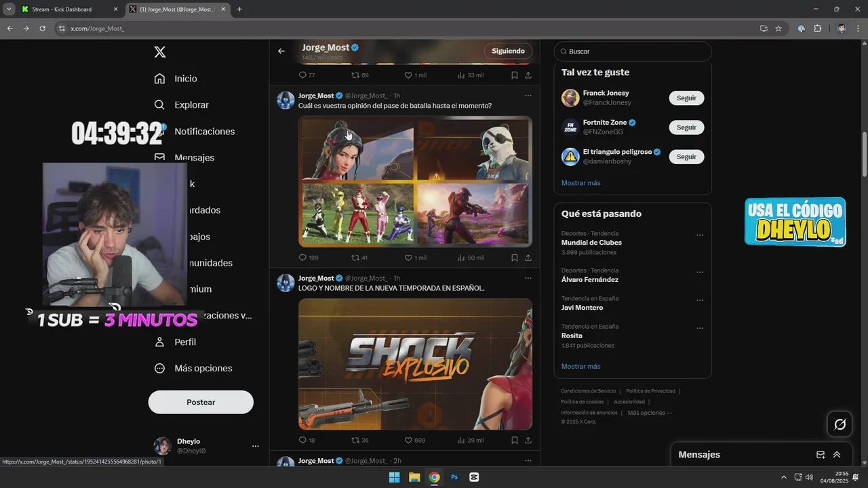Click Mostrar más under Tal vez te guste
The width and height of the screenshot is (868, 488).
coord(580,183)
